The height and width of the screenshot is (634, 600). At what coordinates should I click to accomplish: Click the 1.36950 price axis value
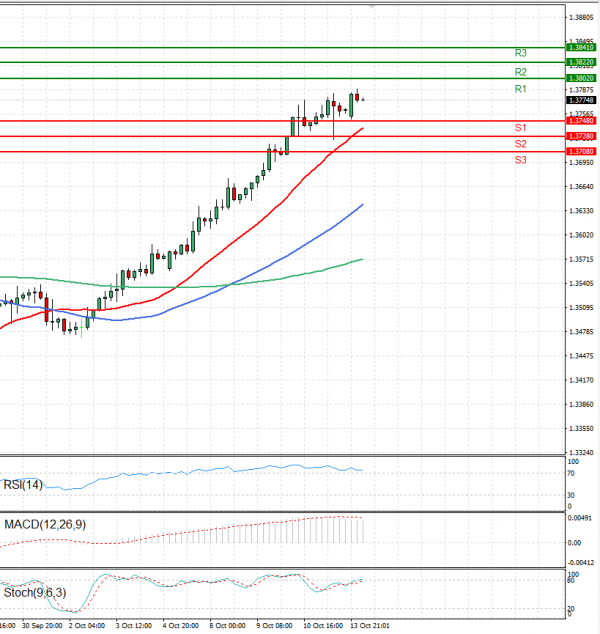coord(581,163)
